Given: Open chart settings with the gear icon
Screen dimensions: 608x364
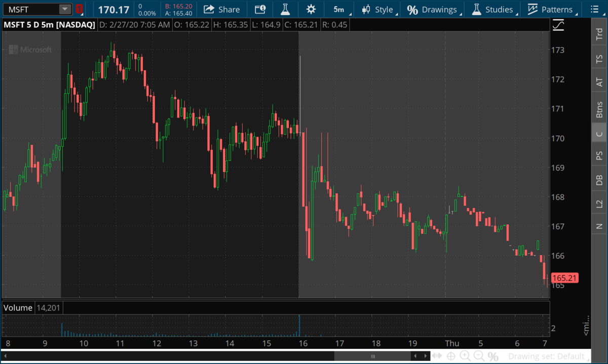Looking at the screenshot, I should point(311,9).
